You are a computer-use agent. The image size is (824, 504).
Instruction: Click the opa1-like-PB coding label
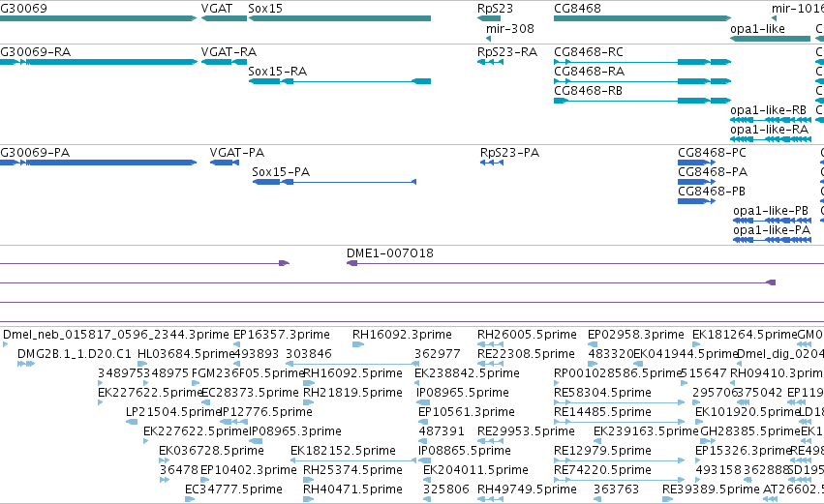(771, 211)
